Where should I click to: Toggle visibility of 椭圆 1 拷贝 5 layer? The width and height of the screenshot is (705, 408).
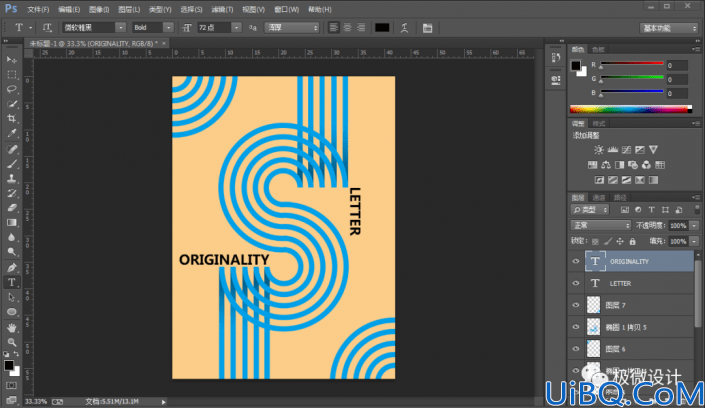[576, 327]
